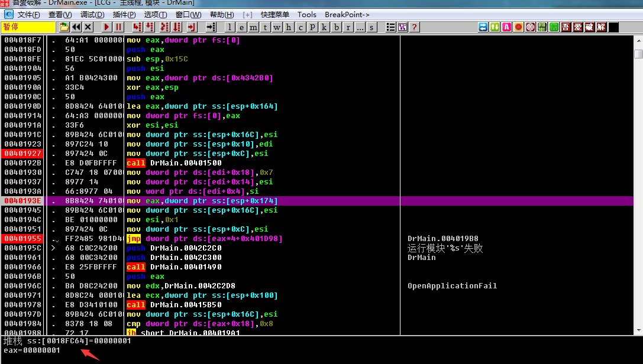Click the scroll up arrow in disassembly
This screenshot has width=643, height=364.
[638, 41]
